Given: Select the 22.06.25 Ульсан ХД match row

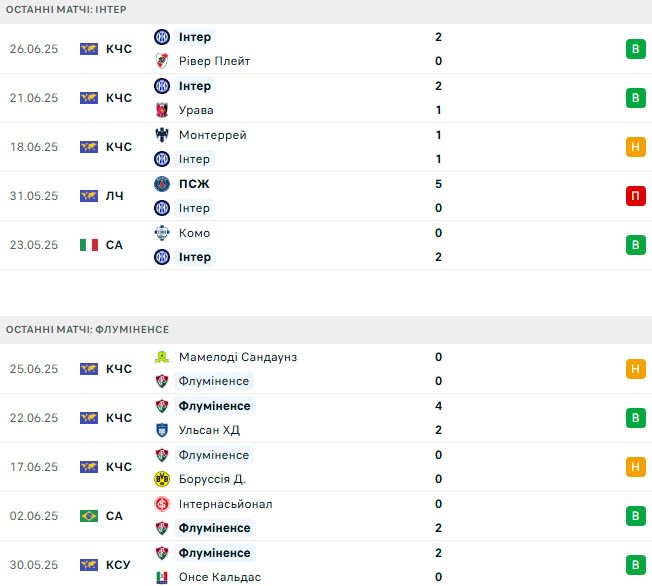Looking at the screenshot, I should 326,418.
